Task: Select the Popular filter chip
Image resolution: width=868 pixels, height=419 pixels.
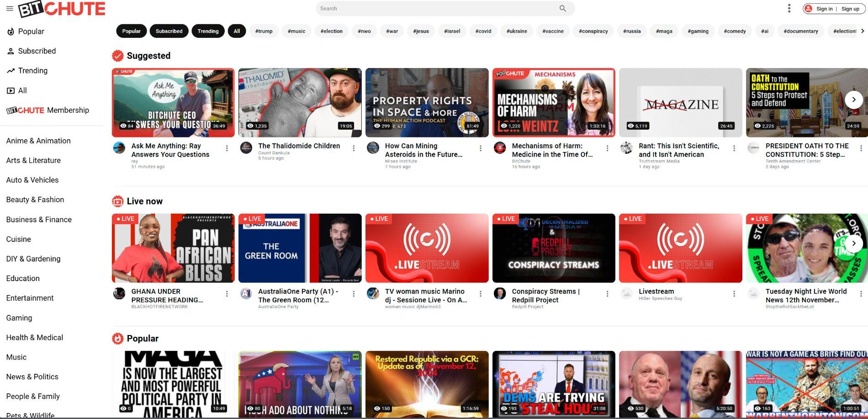Action: click(131, 31)
